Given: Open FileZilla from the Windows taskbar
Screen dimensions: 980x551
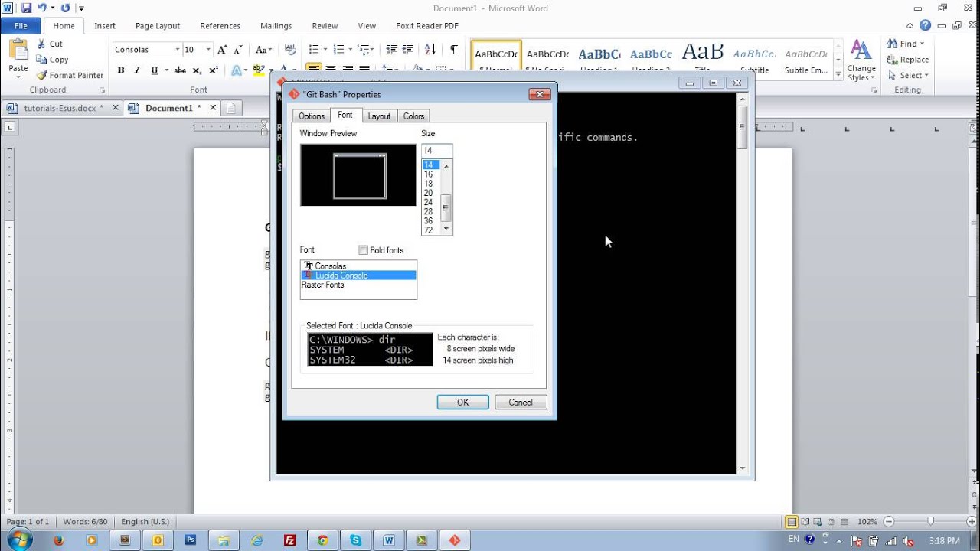Looking at the screenshot, I should 289,540.
